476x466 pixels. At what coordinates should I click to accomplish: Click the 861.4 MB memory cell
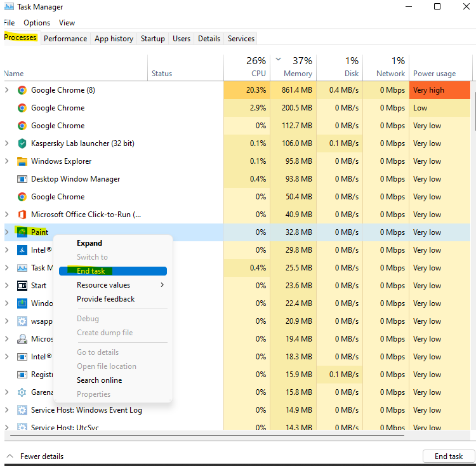[x=293, y=90]
